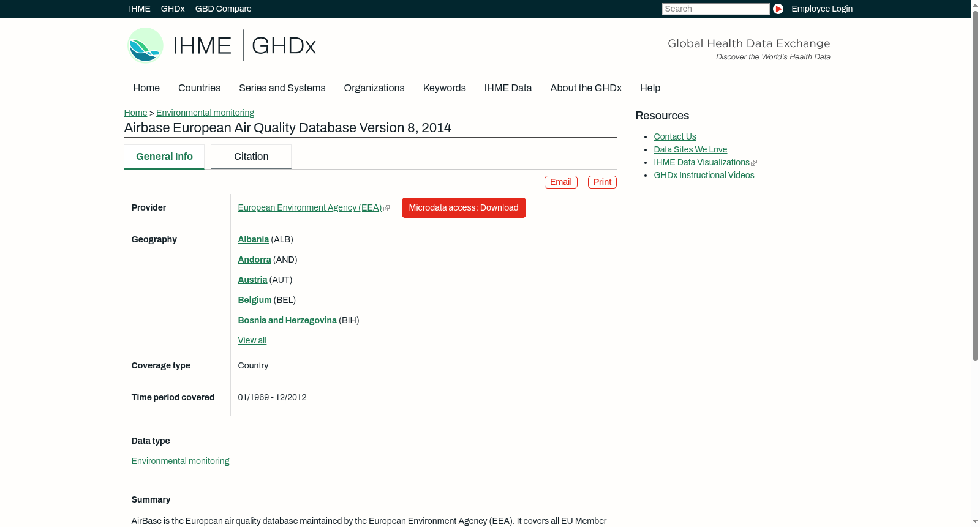This screenshot has height=527, width=980.
Task: Click the 'Resources' sidebar heading
Action: (662, 116)
